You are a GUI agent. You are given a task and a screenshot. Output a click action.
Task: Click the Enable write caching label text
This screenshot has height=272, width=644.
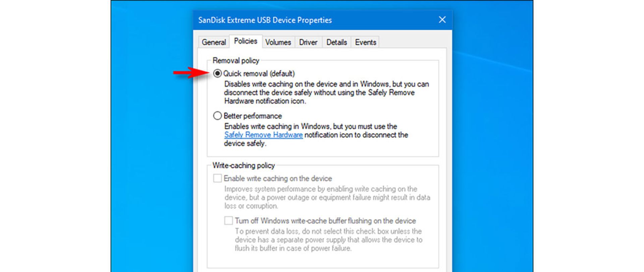(x=278, y=178)
